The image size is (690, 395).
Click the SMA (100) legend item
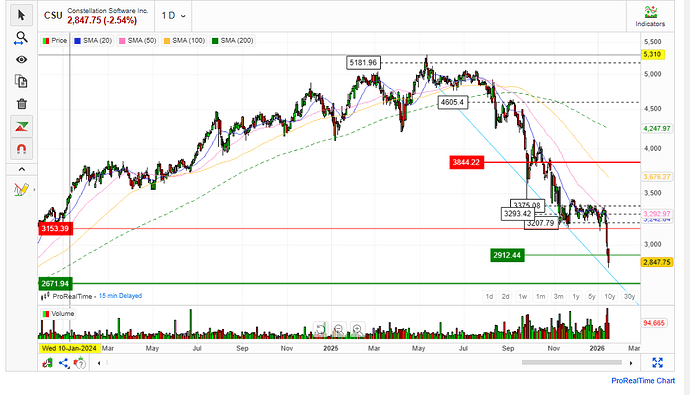(x=184, y=41)
